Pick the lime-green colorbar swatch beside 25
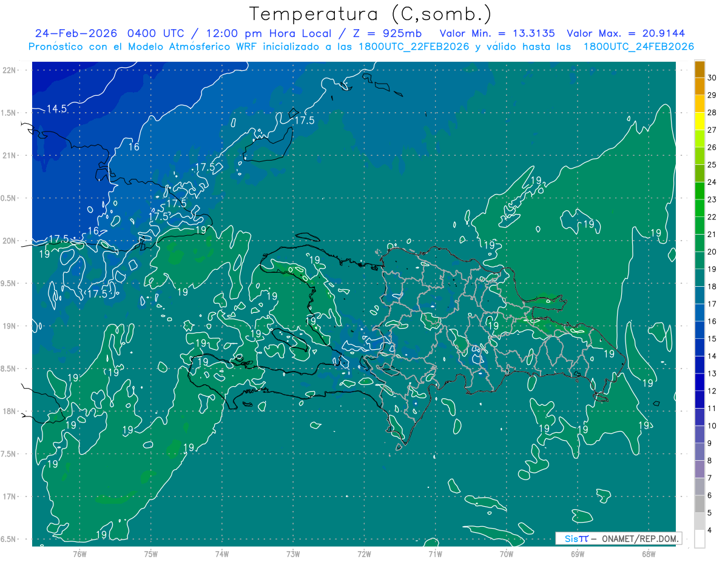728x562 pixels. (699, 156)
